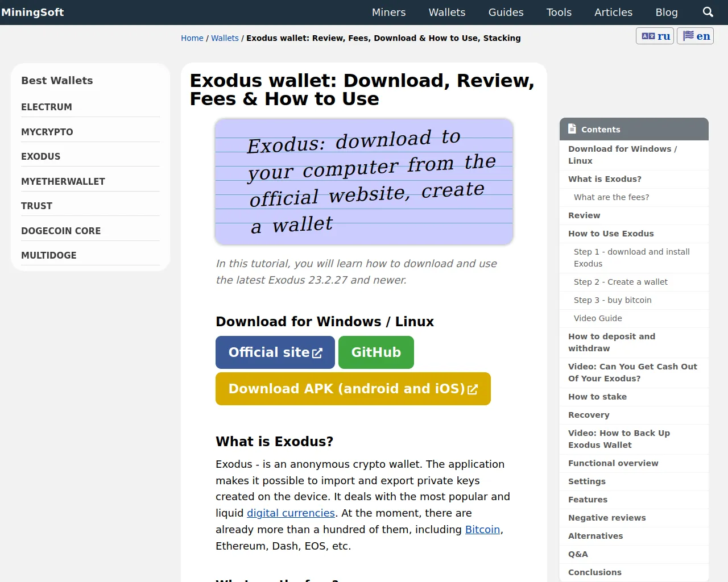The width and height of the screenshot is (728, 582).
Task: Jump to Video: Can You Get Cash Out
Action: click(634, 372)
